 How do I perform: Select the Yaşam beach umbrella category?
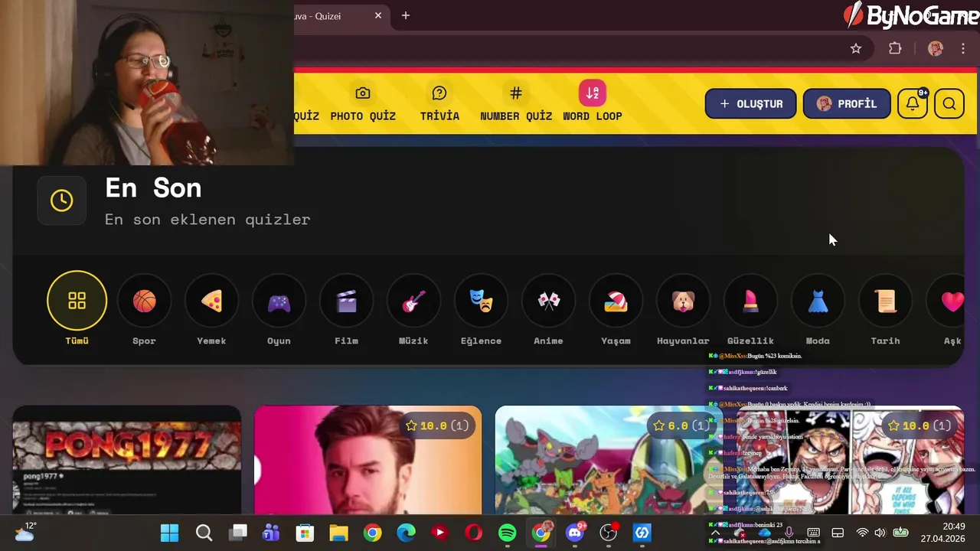pos(616,301)
